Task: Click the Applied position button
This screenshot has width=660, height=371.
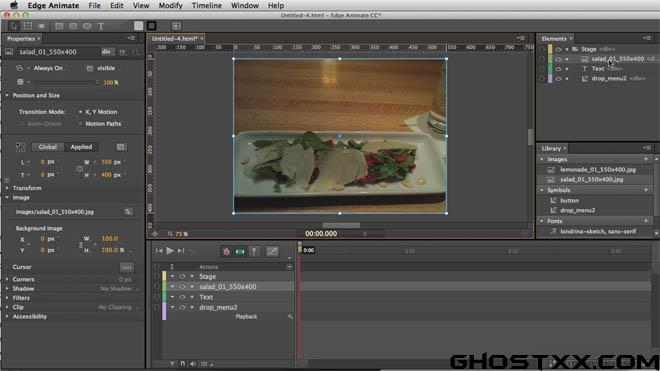Action: 81,147
